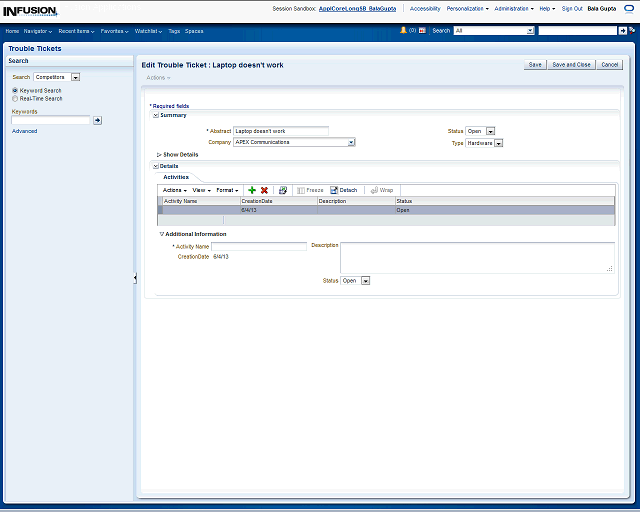
Task: Collapse the Summary section
Action: pos(155,115)
